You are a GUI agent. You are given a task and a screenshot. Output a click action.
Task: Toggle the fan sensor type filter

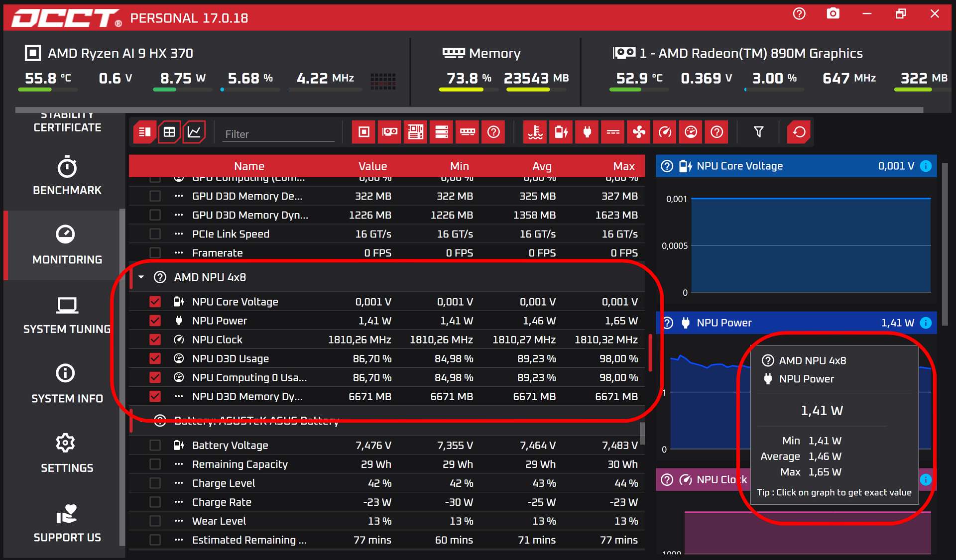point(639,132)
